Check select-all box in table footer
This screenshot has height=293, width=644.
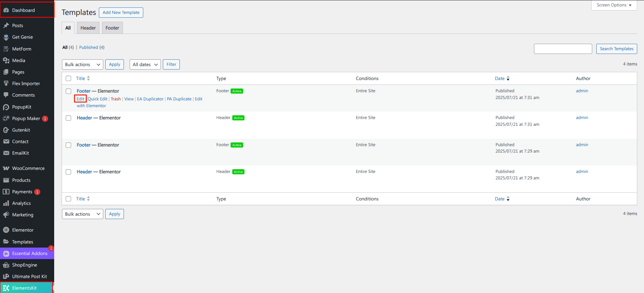click(68, 199)
